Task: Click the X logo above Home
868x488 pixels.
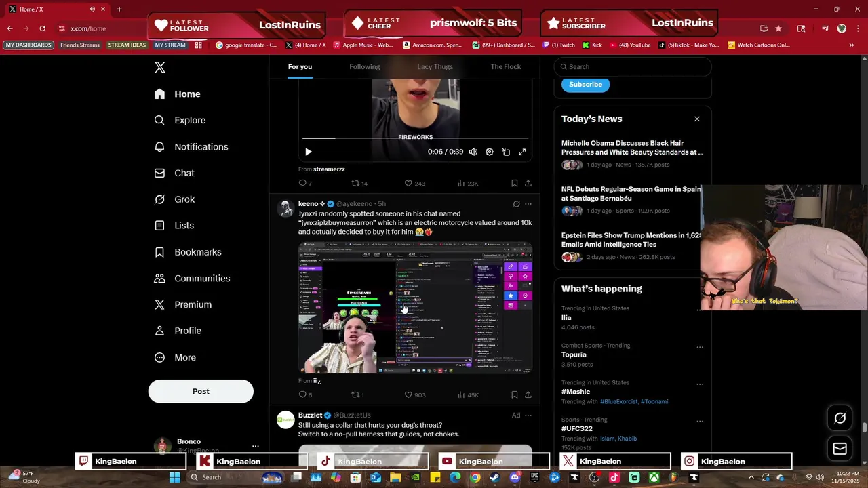Action: [x=160, y=67]
